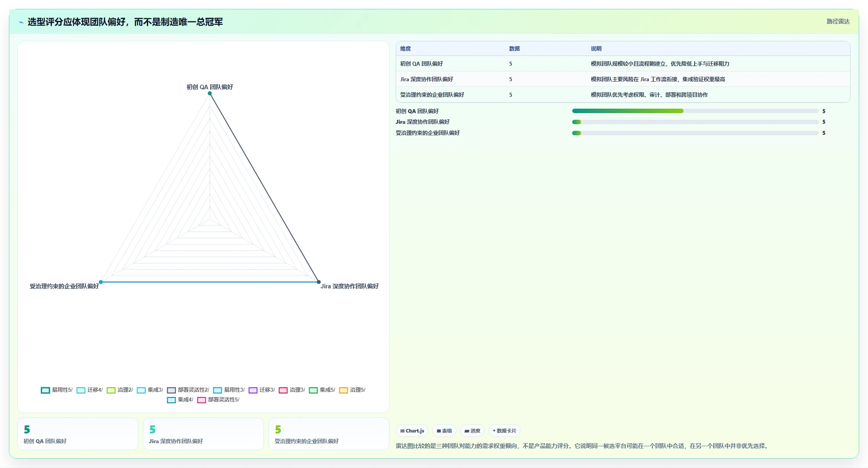Viewport: 868px width, 468px height.
Task: Click the radar point at the 初创 QA 团队偏好 vertex
Action: [210, 93]
